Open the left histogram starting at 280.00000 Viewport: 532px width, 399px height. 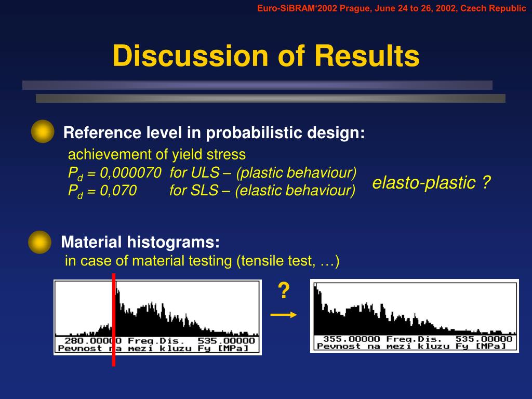click(158, 317)
